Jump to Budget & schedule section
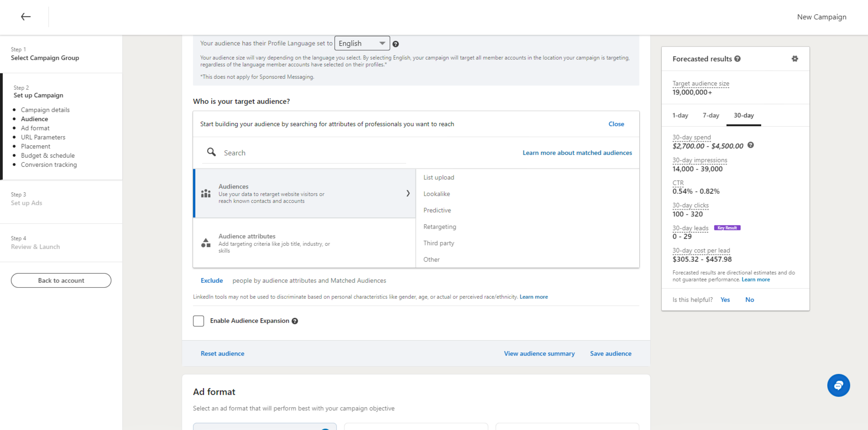The image size is (868, 430). pos(48,155)
